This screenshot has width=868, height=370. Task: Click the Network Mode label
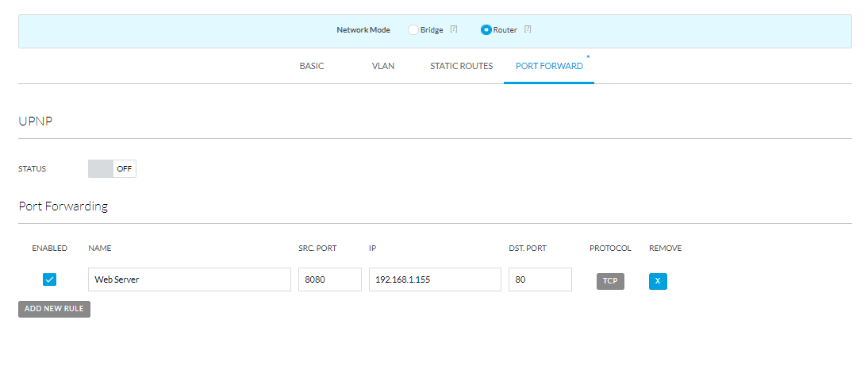tap(363, 30)
